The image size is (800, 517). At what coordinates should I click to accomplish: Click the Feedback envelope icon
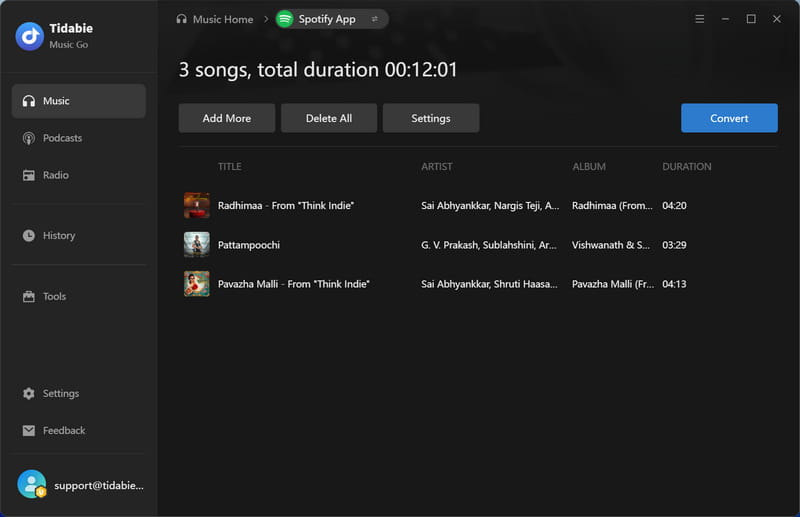[29, 431]
